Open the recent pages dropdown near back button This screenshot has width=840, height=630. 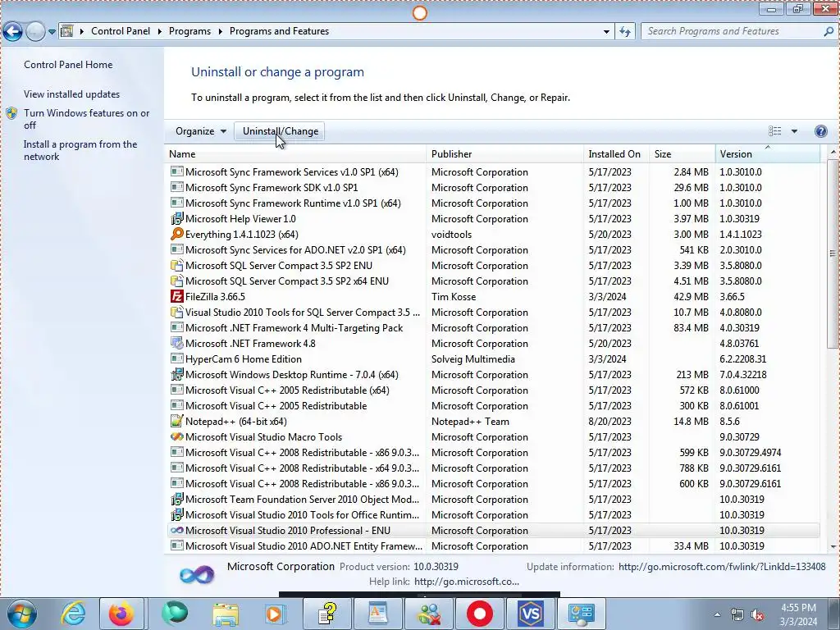coord(52,32)
